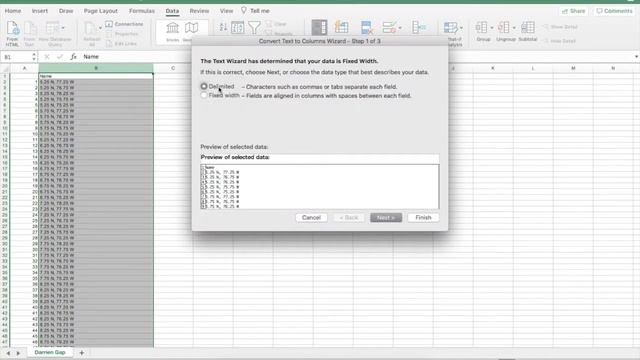Click Cancel in the wizard dialog

[x=311, y=218]
